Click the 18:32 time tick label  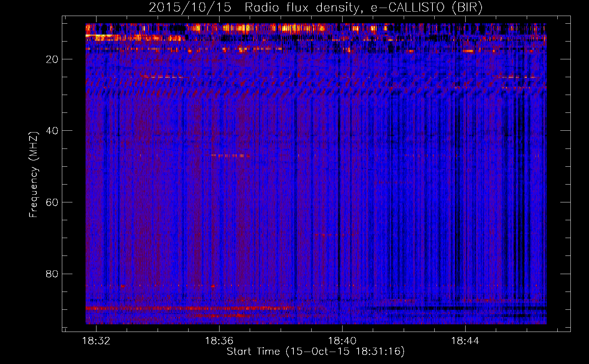tap(96, 341)
